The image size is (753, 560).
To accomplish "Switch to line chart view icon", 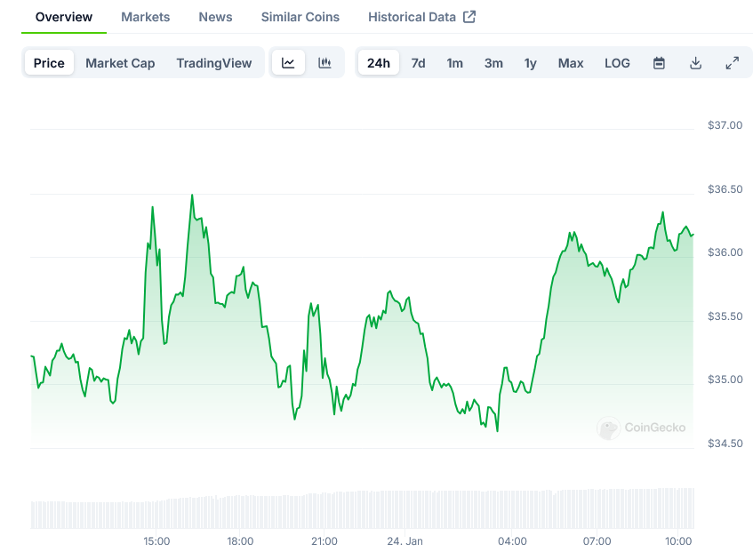I will click(x=288, y=63).
